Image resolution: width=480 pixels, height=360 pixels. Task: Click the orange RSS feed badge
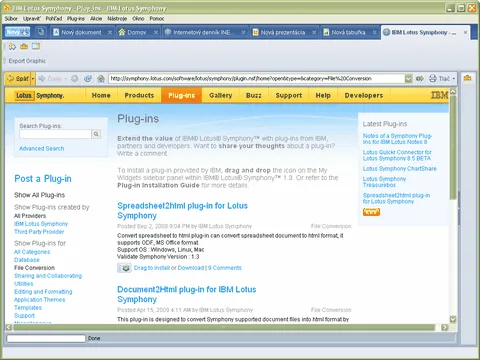point(371,212)
